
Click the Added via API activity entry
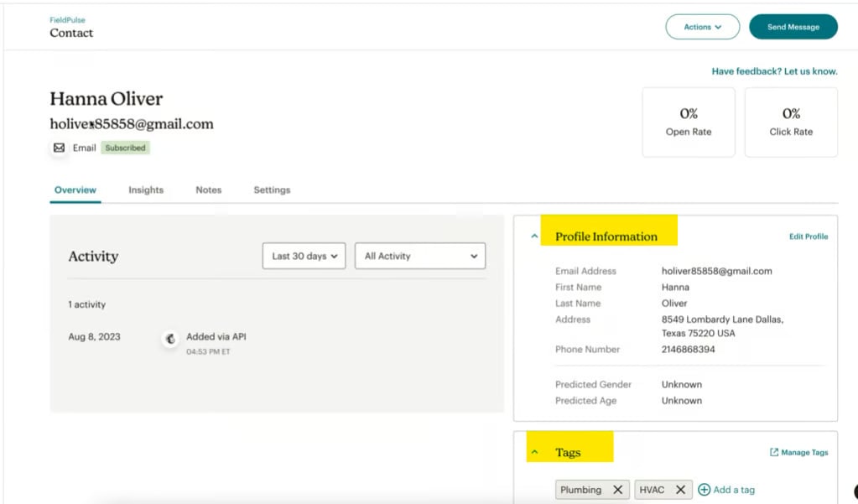tap(216, 336)
